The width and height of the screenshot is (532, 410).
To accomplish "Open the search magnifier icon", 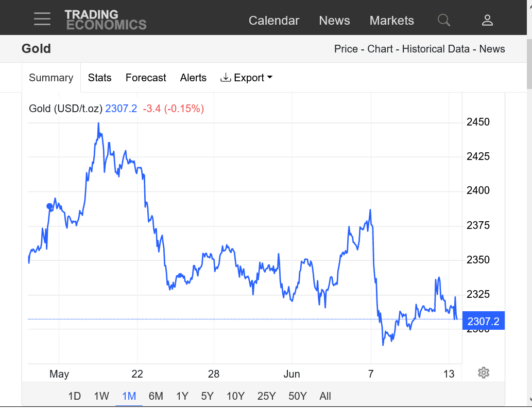I will tap(443, 20).
